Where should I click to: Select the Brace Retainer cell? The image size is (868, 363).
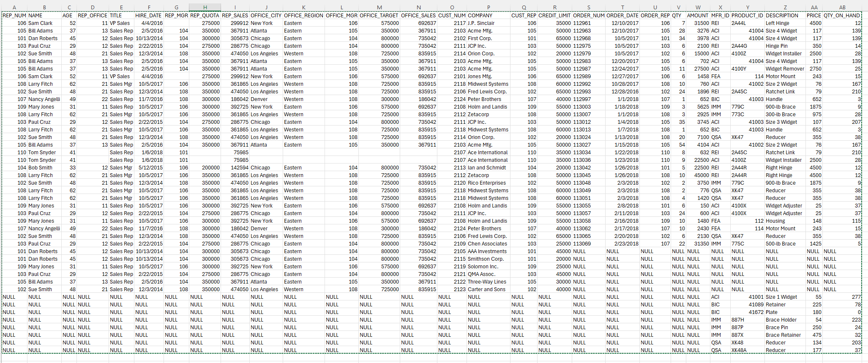785,335
